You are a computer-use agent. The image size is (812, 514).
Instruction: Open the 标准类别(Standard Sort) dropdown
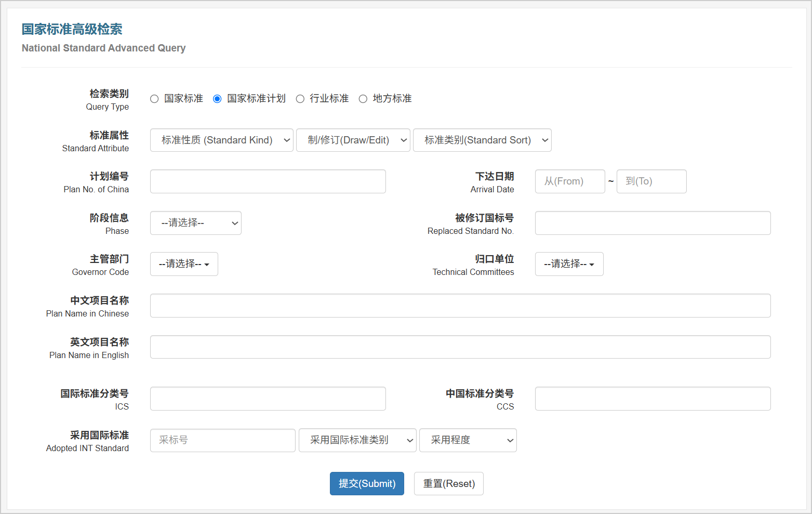coord(482,140)
